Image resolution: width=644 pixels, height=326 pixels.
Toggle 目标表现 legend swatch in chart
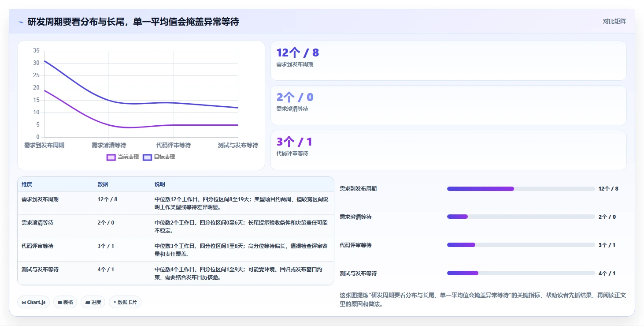147,157
